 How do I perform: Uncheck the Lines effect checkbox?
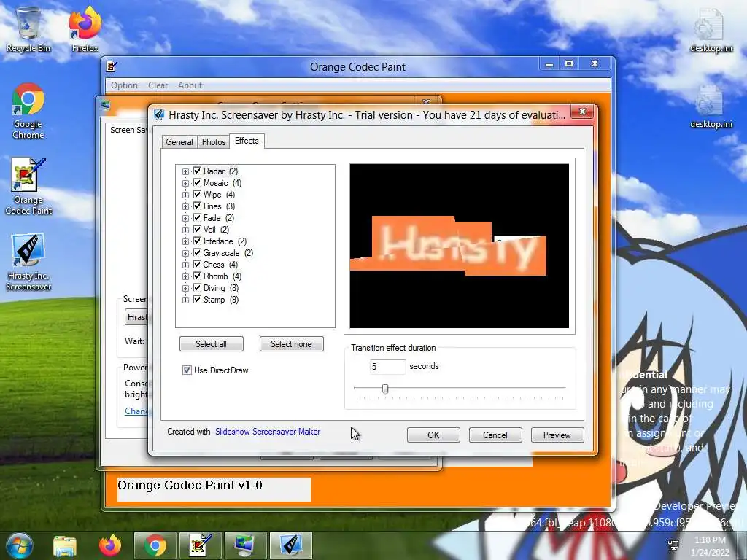(x=197, y=206)
